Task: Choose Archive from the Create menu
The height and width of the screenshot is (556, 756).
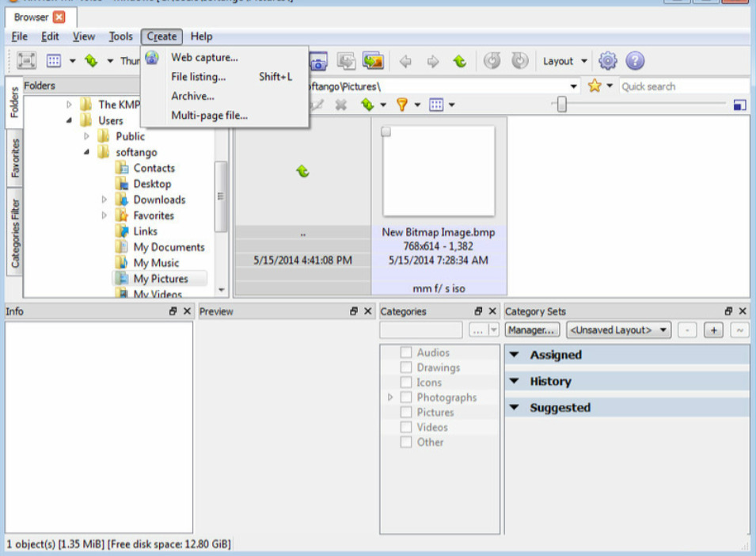Action: (225, 96)
